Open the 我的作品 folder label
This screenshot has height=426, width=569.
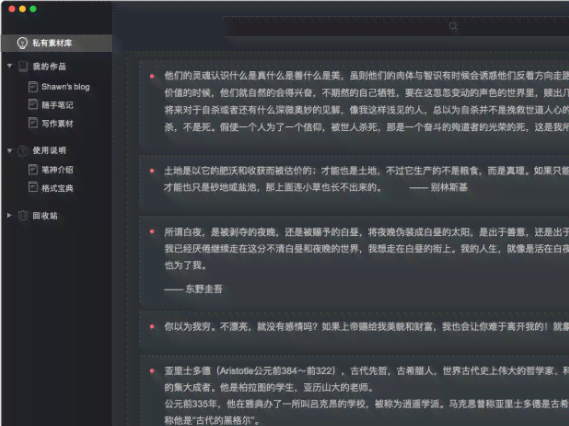pos(49,66)
